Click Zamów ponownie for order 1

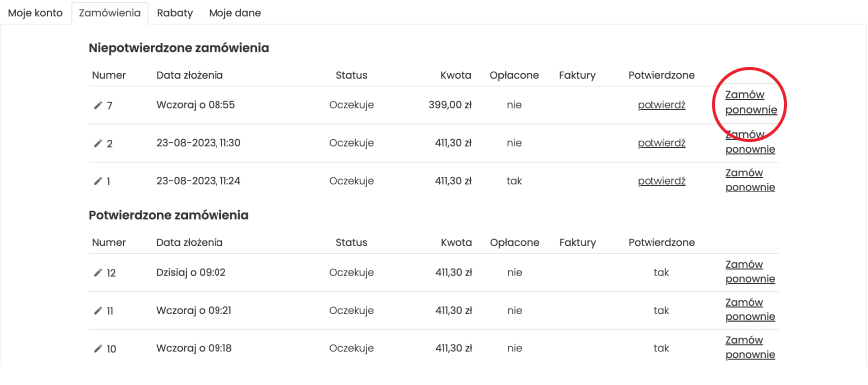[750, 180]
